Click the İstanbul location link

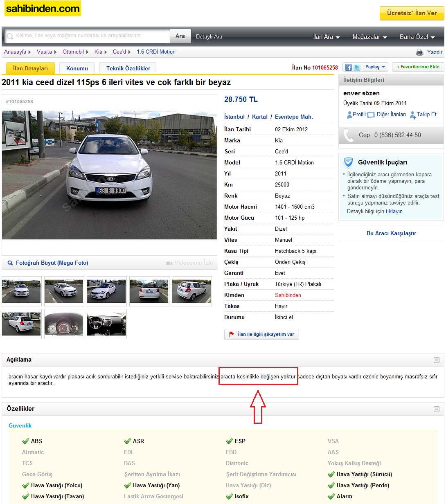coord(234,117)
